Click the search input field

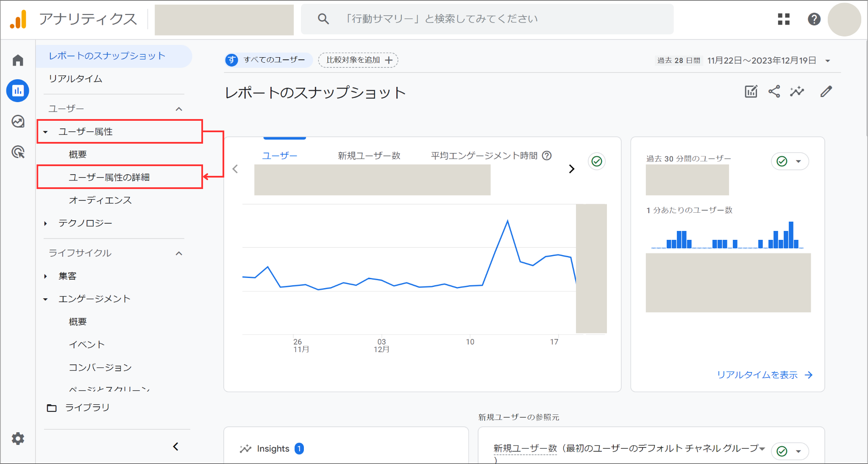point(487,19)
